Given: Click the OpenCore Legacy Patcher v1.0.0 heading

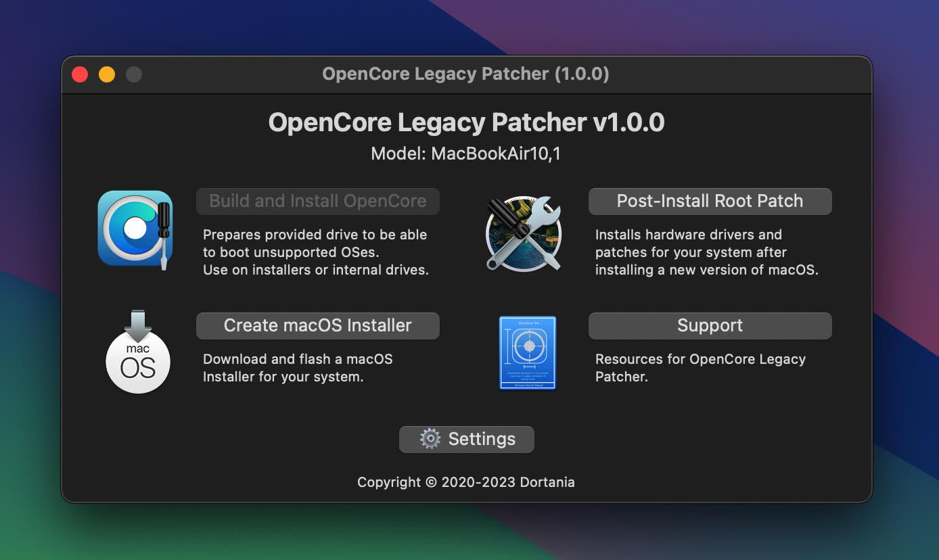Looking at the screenshot, I should pos(466,122).
